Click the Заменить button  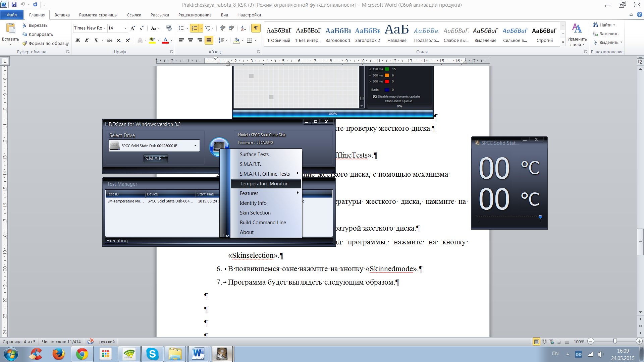pos(605,34)
